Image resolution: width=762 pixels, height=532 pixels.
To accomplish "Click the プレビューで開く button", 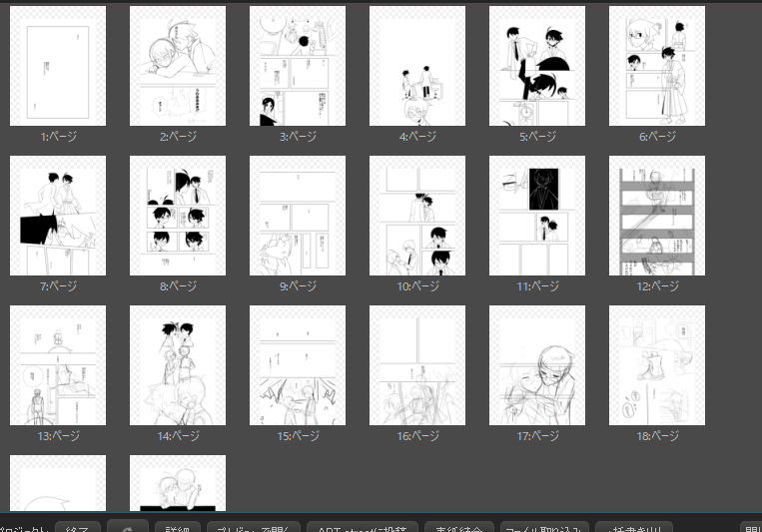I will click(x=254, y=527).
